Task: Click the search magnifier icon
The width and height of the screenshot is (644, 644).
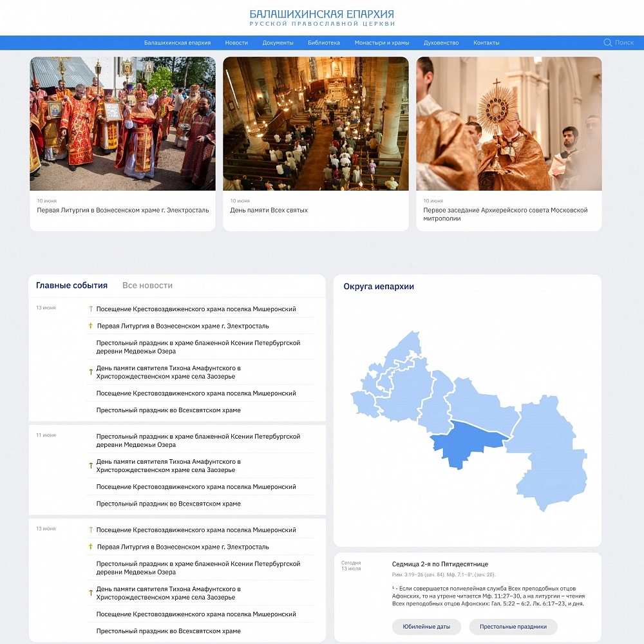Action: point(607,43)
